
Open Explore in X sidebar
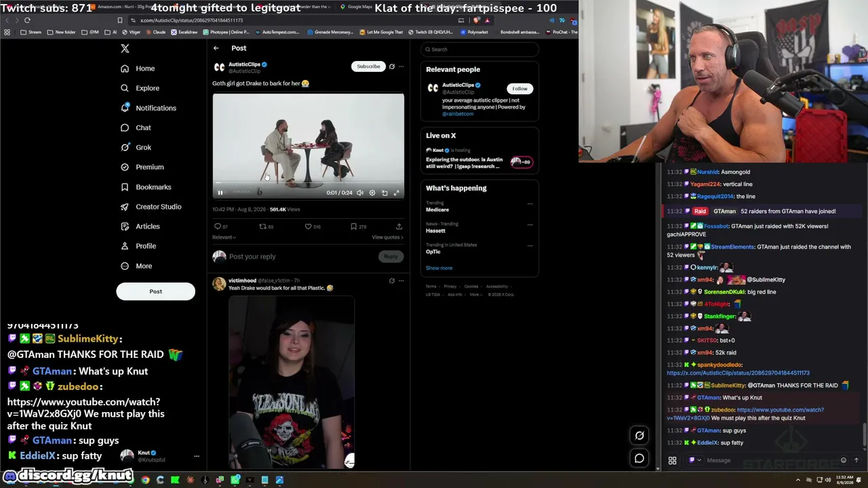(x=140, y=88)
